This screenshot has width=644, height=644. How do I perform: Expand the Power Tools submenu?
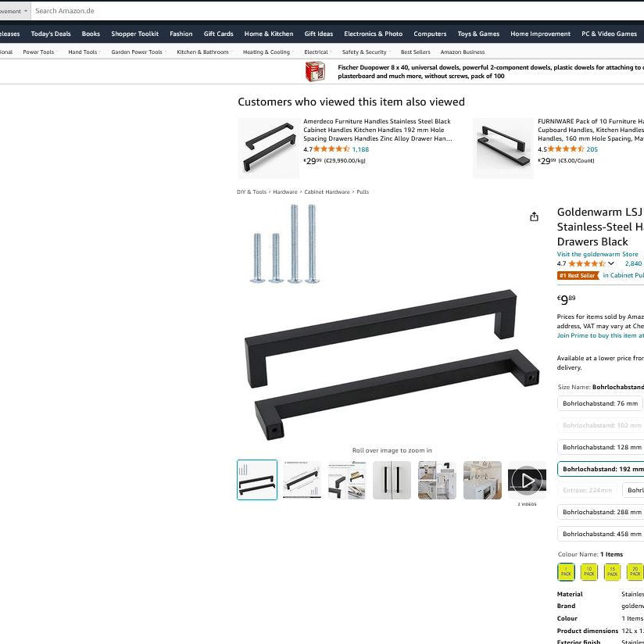[39, 52]
